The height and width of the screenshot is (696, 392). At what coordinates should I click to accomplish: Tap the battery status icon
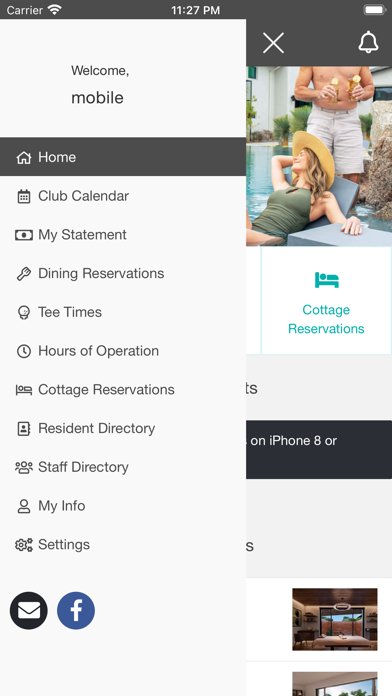375,10
